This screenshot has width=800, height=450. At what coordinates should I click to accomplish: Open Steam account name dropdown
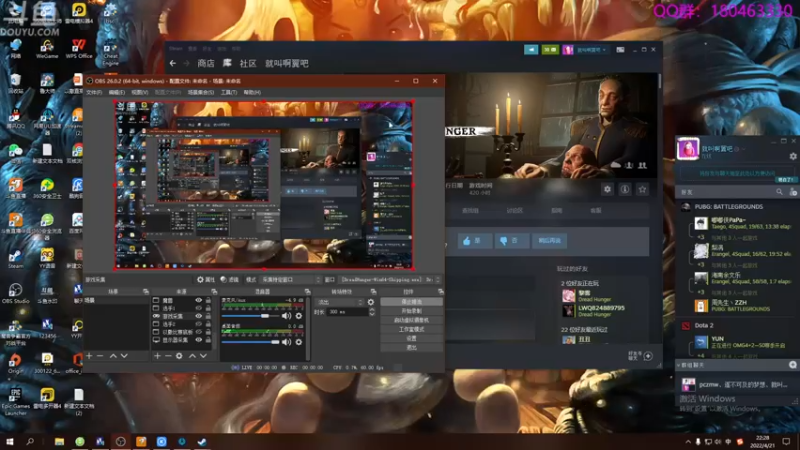coord(591,49)
